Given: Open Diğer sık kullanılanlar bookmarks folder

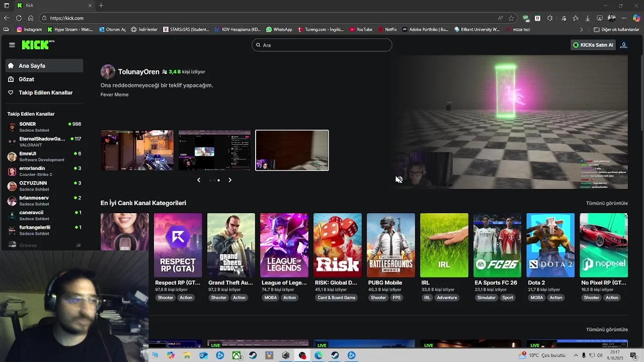Looking at the screenshot, I should [x=616, y=30].
